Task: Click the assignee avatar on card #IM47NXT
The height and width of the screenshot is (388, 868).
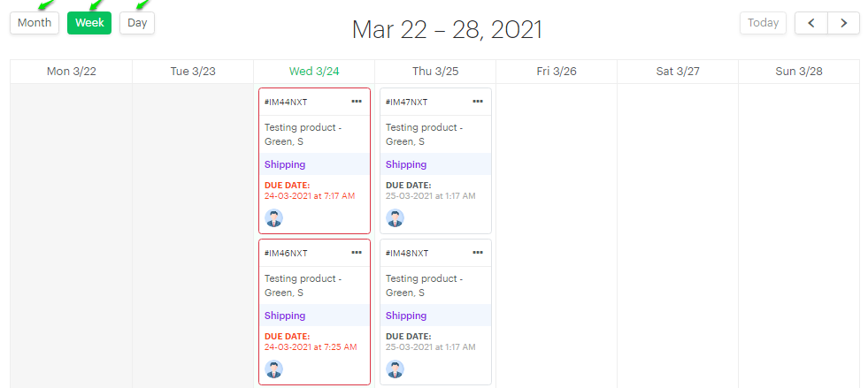Action: click(395, 218)
